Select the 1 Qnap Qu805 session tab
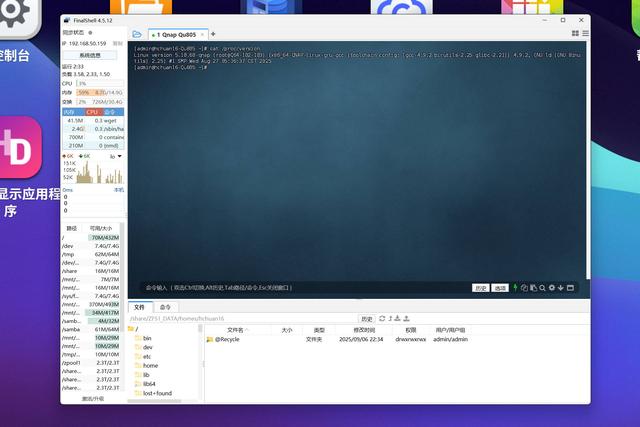This screenshot has height=427, width=640. coord(176,35)
